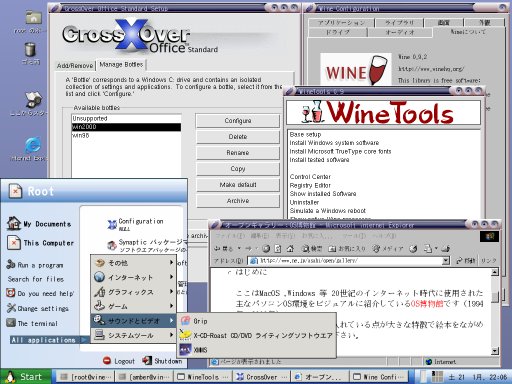Choose Registry Editor in WineTools
Viewport: 512px width, 384px height.
[x=310, y=185]
